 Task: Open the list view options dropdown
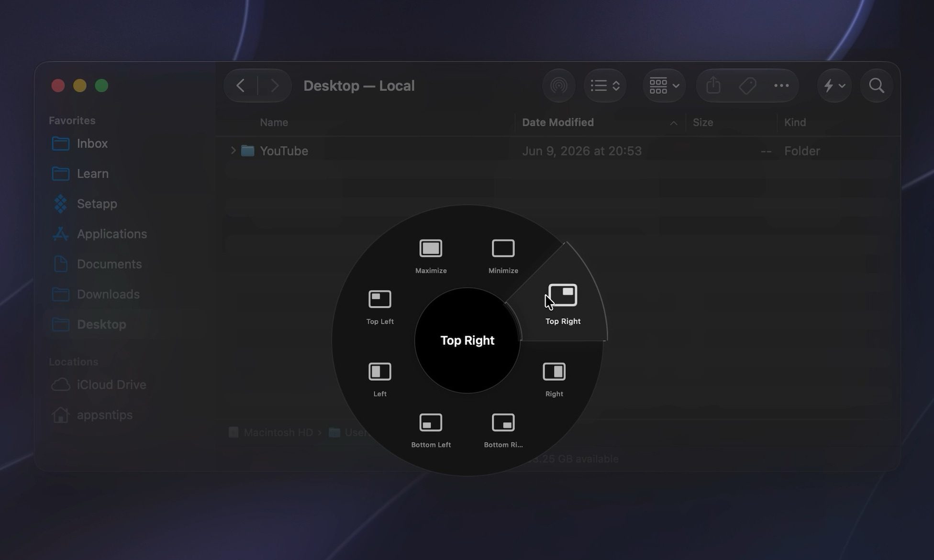tap(605, 86)
